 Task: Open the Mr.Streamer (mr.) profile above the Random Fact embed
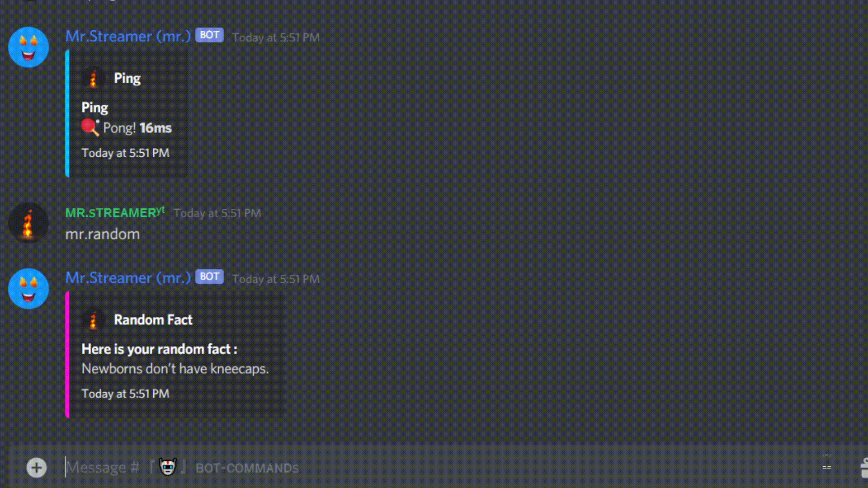pyautogui.click(x=128, y=278)
